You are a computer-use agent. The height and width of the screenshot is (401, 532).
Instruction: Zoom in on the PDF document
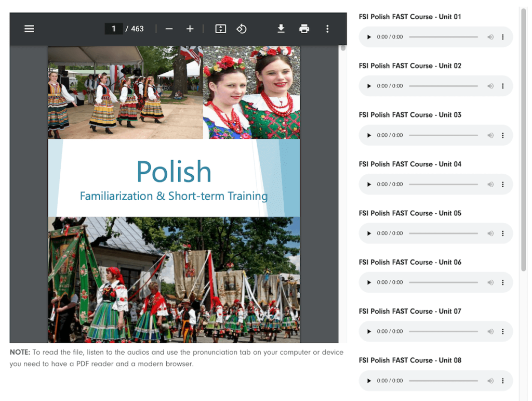click(x=190, y=29)
